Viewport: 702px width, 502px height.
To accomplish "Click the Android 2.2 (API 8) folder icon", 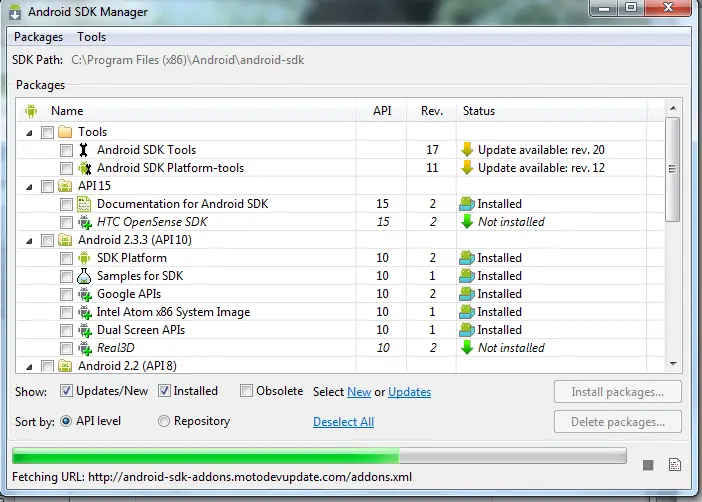I will click(65, 366).
